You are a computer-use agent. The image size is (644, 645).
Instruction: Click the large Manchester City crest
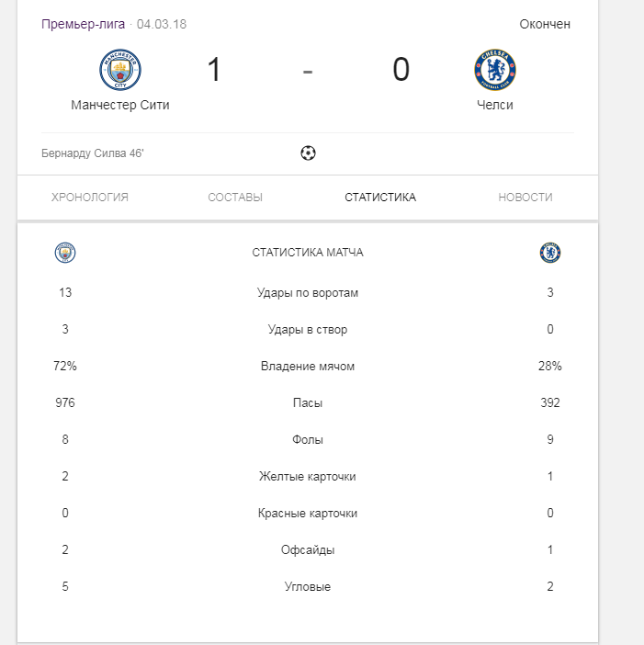[x=120, y=70]
